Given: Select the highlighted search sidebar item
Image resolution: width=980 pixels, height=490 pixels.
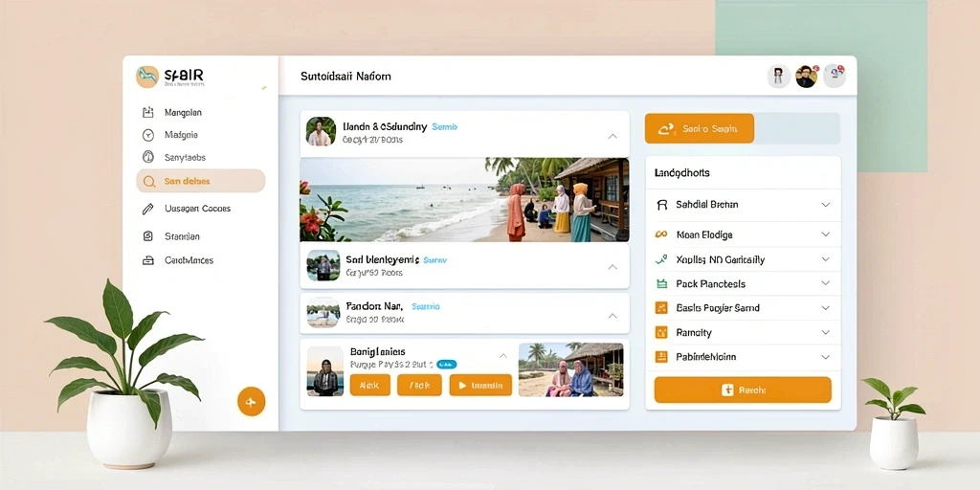Looking at the screenshot, I should 201,181.
